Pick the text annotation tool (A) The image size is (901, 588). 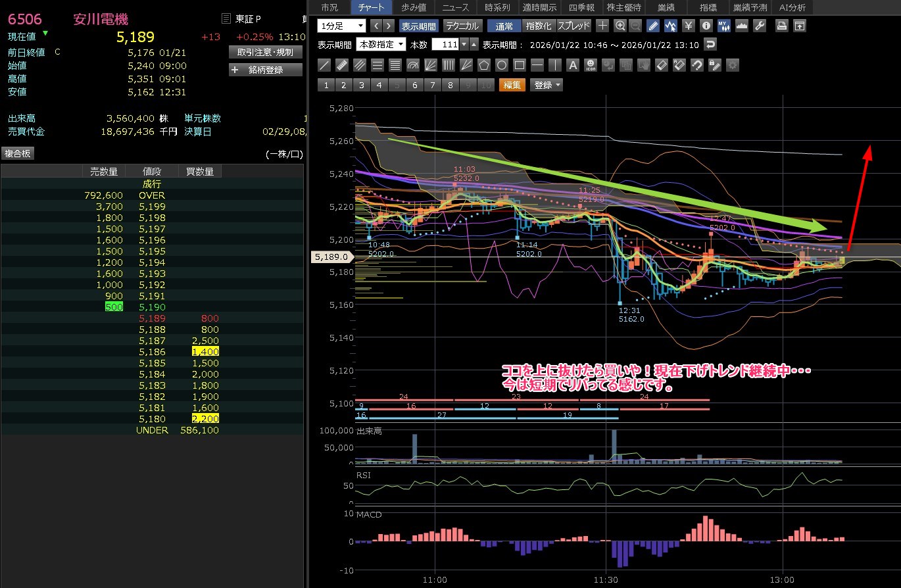point(573,65)
